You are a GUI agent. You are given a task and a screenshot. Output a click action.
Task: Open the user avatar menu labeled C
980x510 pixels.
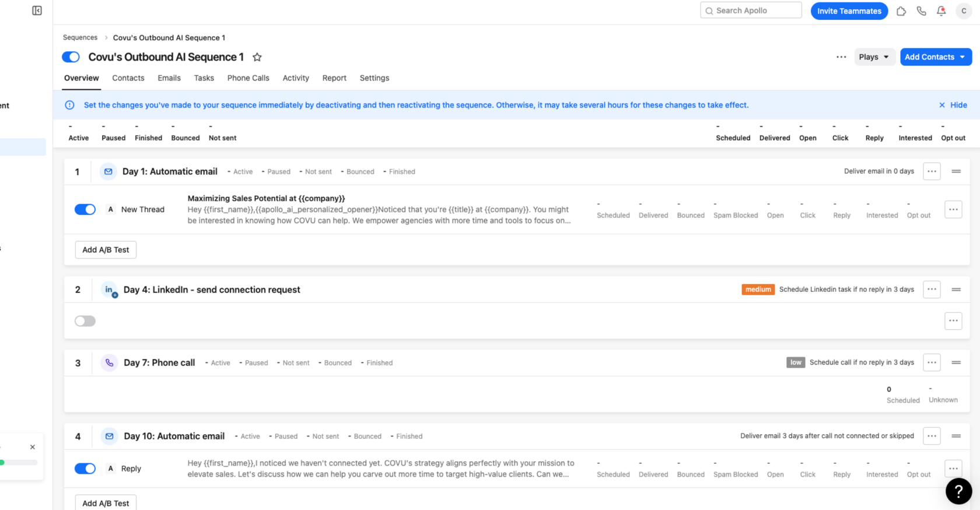[x=964, y=11]
